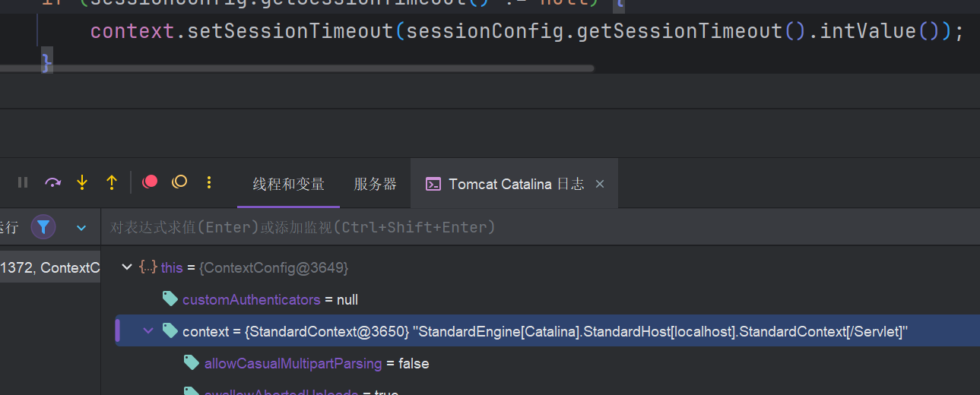Click the Step Over debugger icon
This screenshot has width=980, height=395.
(52, 182)
